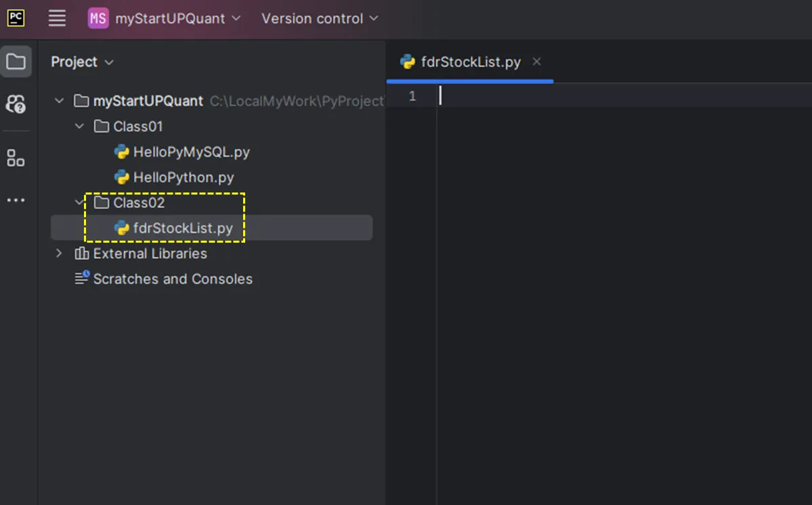Open HelloPyMySQL.py in the project tree
The width and height of the screenshot is (812, 505).
pyautogui.click(x=191, y=152)
